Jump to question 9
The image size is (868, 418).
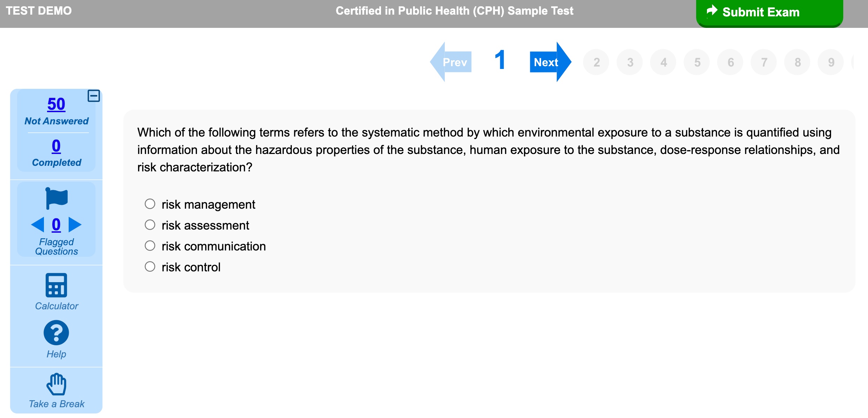(831, 62)
